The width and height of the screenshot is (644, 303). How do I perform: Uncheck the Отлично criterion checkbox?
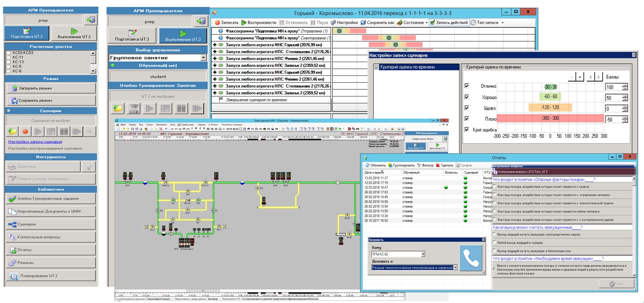tap(467, 86)
